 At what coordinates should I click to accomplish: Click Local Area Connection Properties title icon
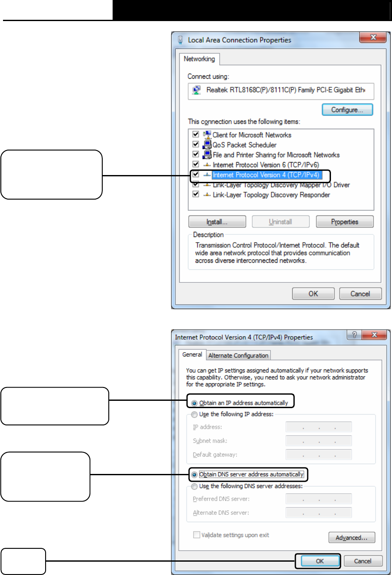181,40
